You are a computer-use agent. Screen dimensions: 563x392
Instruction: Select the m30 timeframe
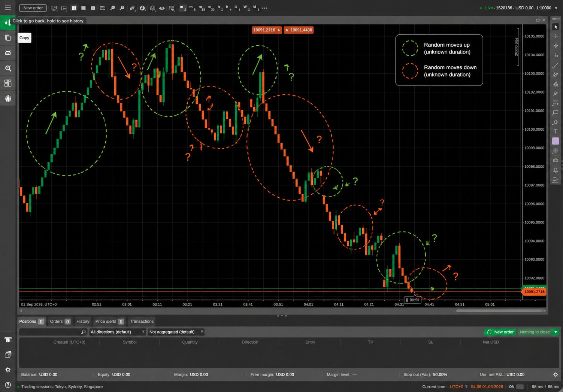211,8
